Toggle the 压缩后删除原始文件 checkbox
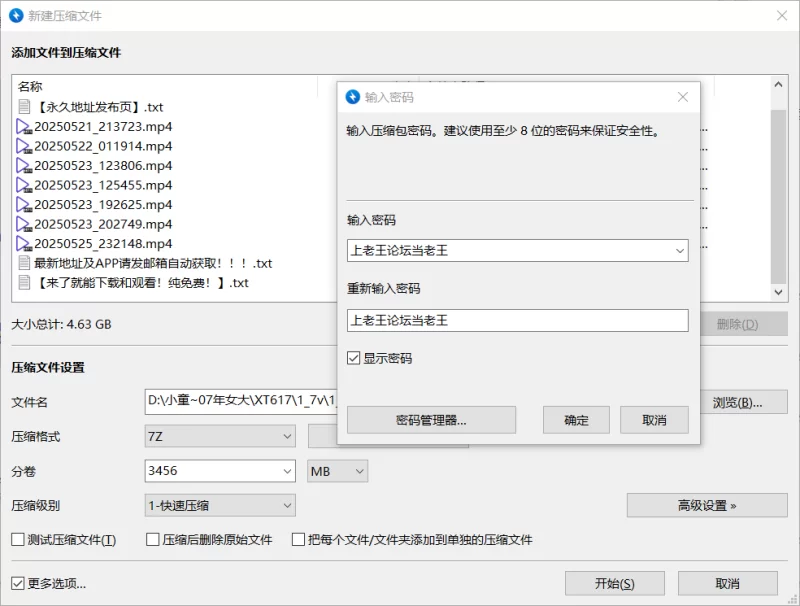This screenshot has height=606, width=800. point(153,540)
